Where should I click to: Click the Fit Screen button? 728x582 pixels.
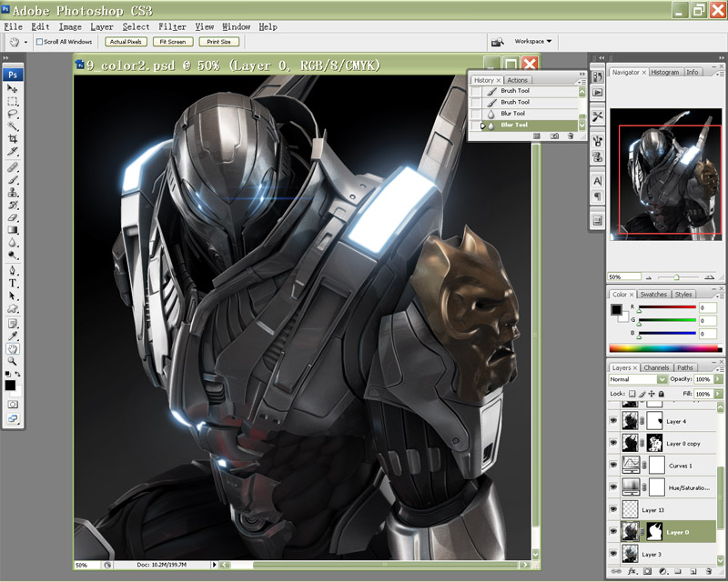173,42
